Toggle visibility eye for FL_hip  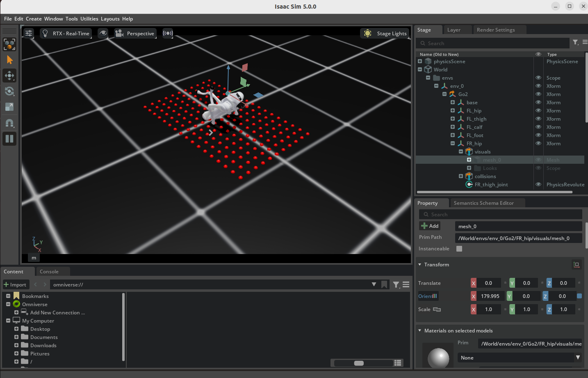tap(538, 110)
